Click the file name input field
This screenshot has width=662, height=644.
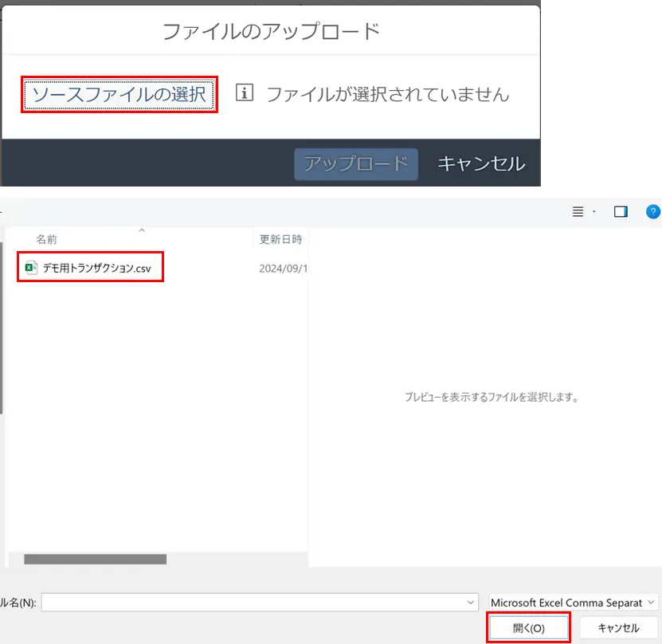(x=260, y=603)
